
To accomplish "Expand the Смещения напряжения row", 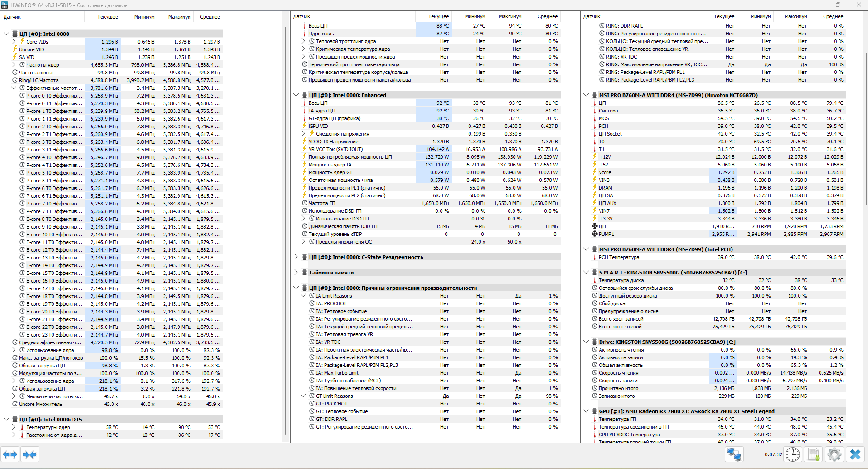I will 304,134.
